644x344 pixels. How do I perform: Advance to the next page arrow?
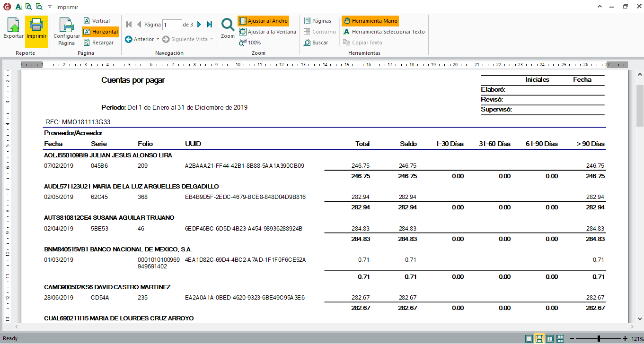pos(199,25)
